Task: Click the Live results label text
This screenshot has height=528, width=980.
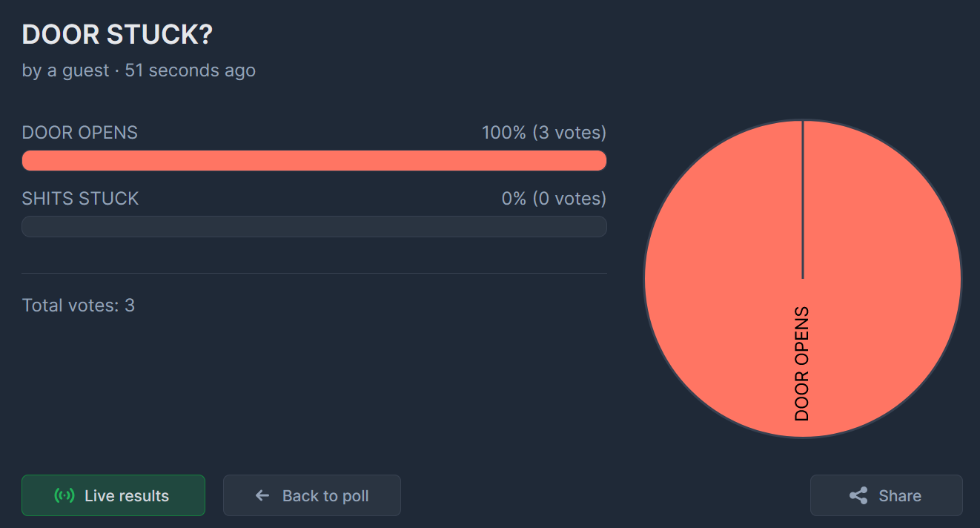Action: 127,495
